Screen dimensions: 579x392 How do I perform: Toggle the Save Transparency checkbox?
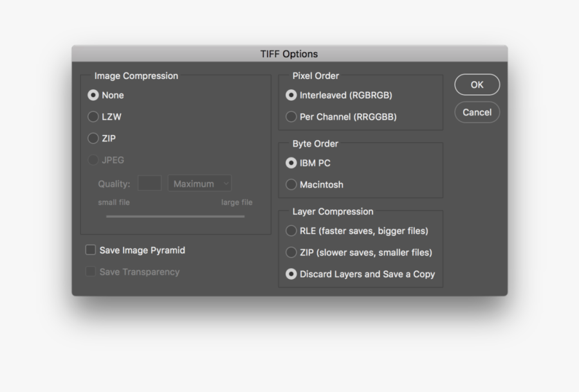(x=91, y=272)
